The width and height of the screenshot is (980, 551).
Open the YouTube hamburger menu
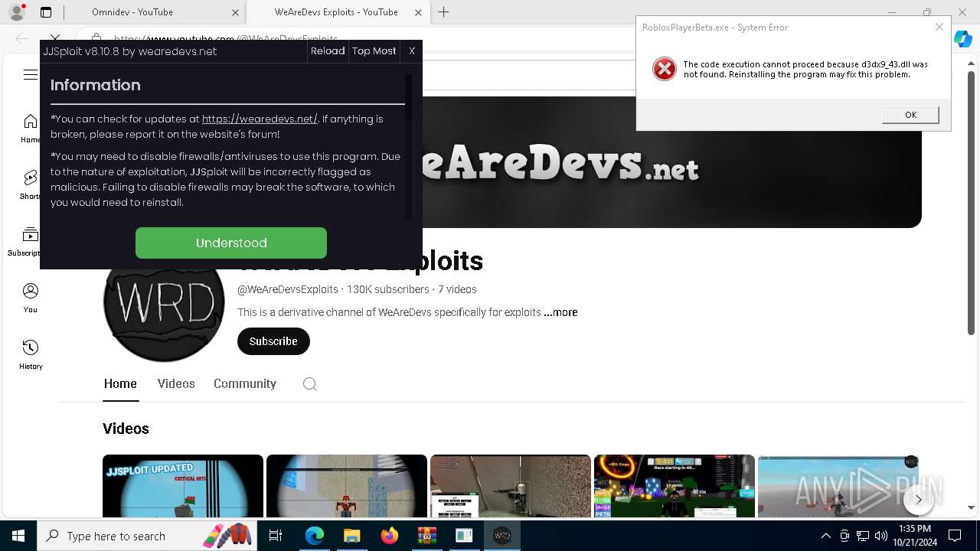click(x=31, y=74)
